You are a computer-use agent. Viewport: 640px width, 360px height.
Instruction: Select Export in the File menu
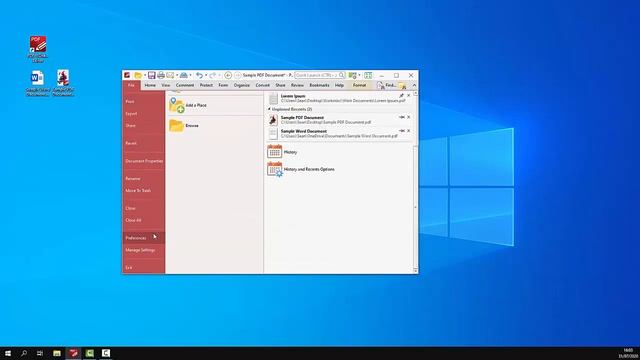(x=144, y=113)
